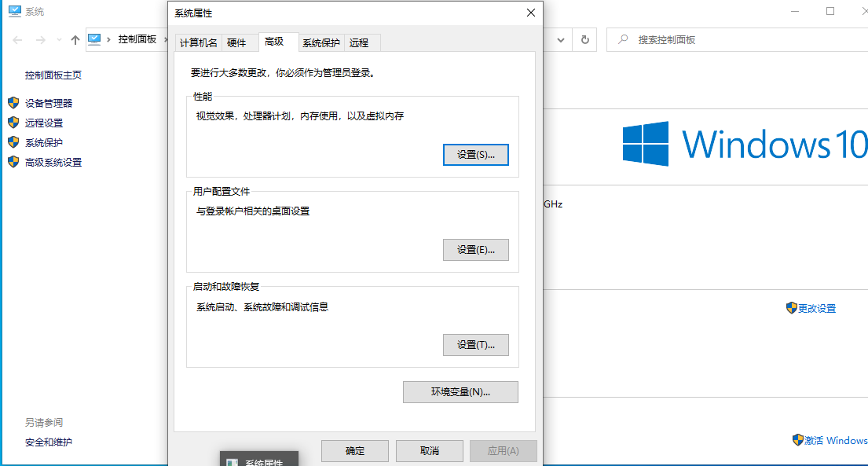This screenshot has height=466, width=868.
Task: Go back with the back arrow
Action: click(18, 40)
